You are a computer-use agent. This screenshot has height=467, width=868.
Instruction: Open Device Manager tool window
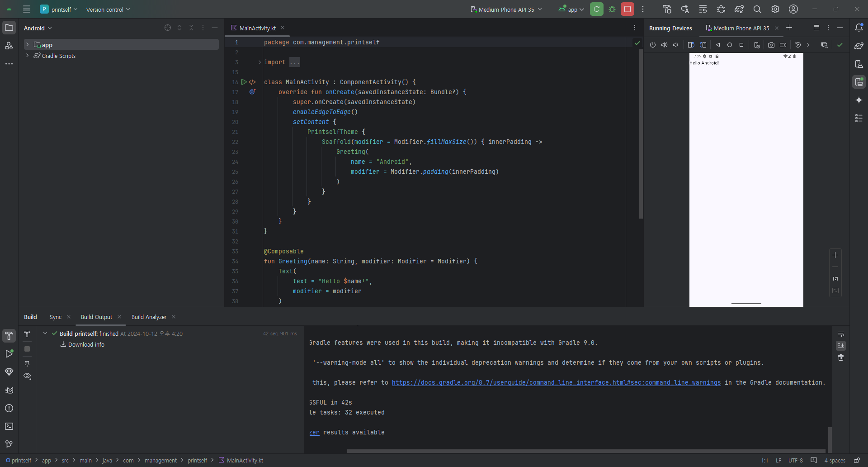[x=859, y=64]
